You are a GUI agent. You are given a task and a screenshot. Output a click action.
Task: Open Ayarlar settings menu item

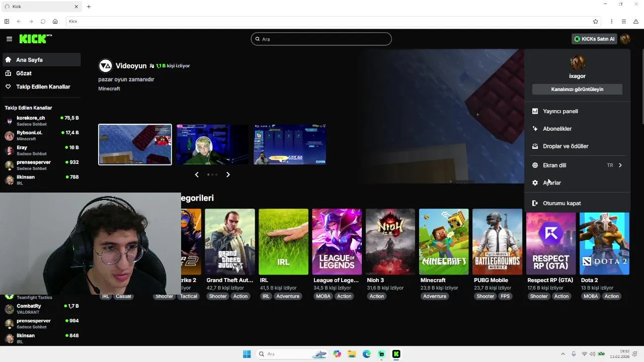pyautogui.click(x=577, y=183)
